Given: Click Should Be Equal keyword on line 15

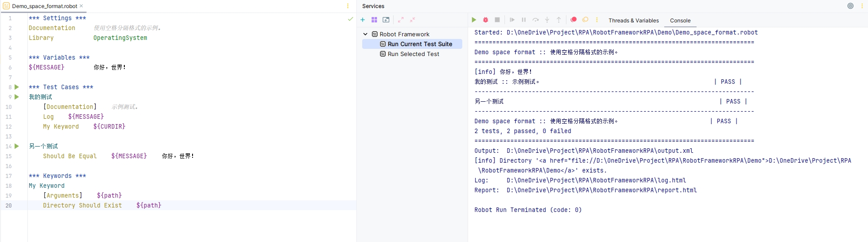Looking at the screenshot, I should pos(70,156).
